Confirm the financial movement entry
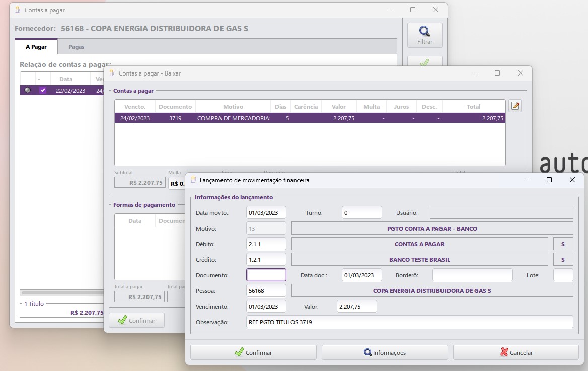The height and width of the screenshot is (371, 588). [253, 352]
